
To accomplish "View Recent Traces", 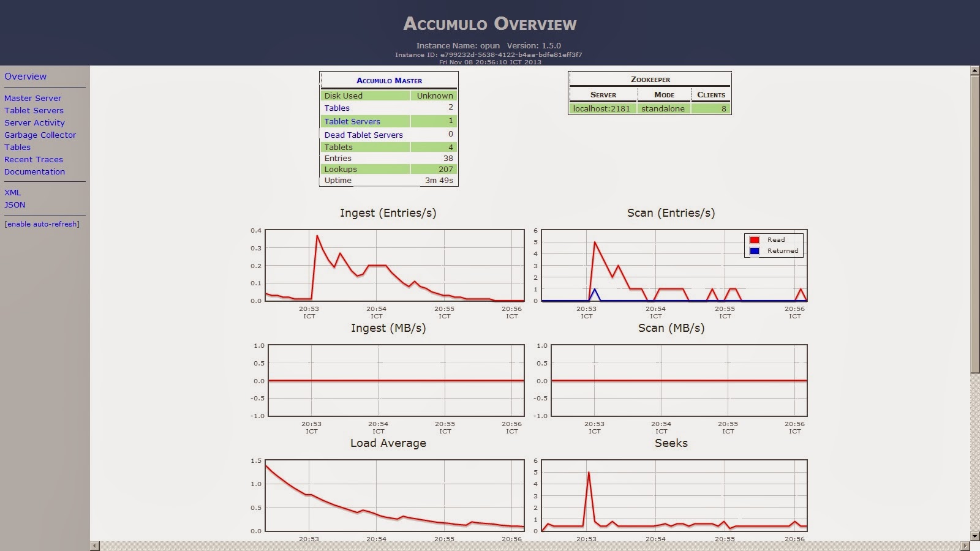I will (34, 159).
